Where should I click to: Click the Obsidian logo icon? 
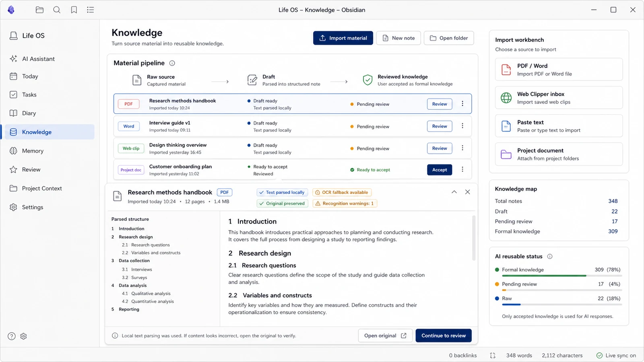[11, 10]
